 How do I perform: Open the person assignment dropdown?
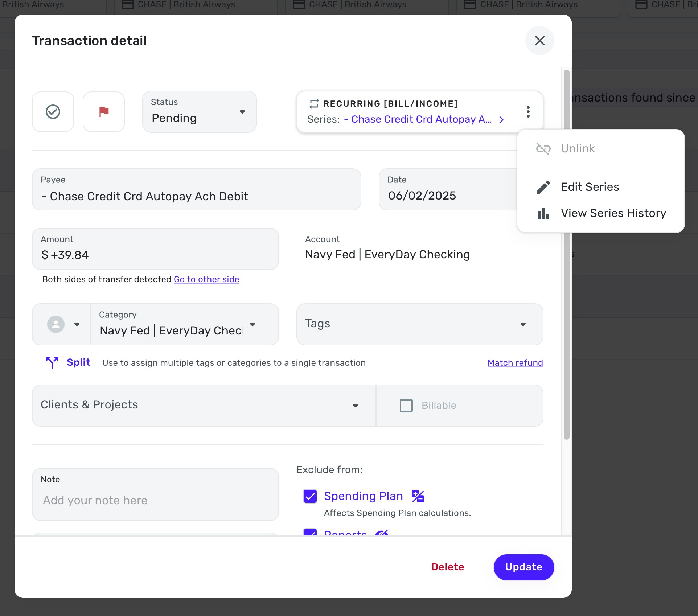[62, 324]
